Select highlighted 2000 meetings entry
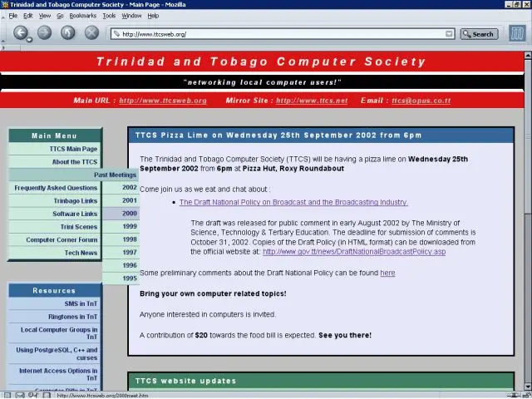 [x=121, y=214]
